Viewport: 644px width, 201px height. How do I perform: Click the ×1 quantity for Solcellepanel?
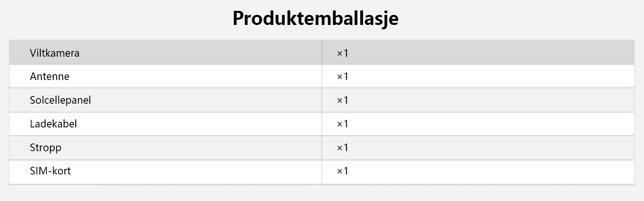click(x=342, y=100)
